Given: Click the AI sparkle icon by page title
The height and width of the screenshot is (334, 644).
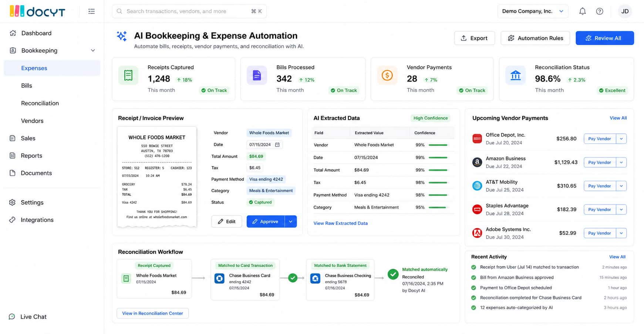Looking at the screenshot, I should (122, 36).
